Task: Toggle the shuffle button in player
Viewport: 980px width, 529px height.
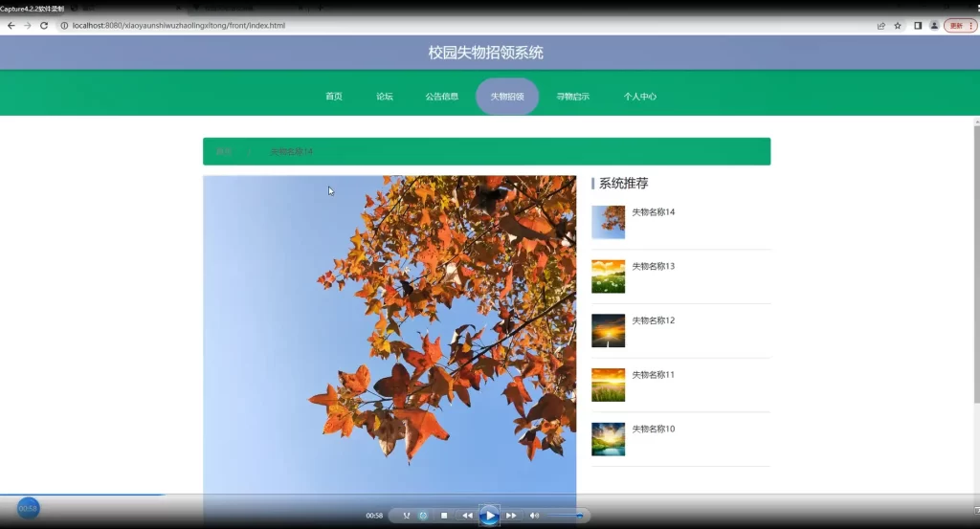Action: tap(407, 516)
